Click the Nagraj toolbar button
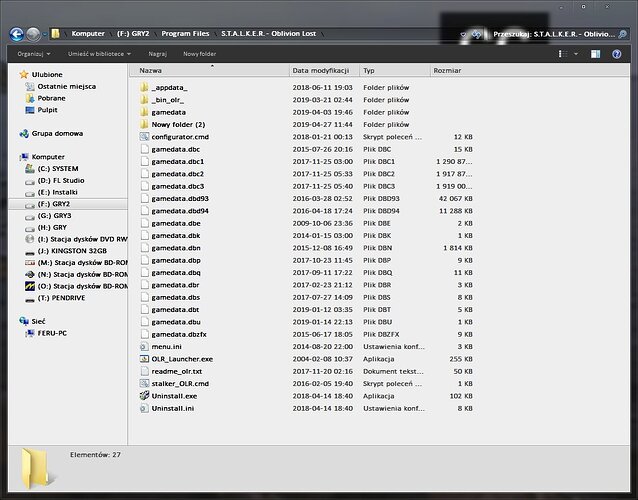This screenshot has width=638, height=500. [157, 54]
